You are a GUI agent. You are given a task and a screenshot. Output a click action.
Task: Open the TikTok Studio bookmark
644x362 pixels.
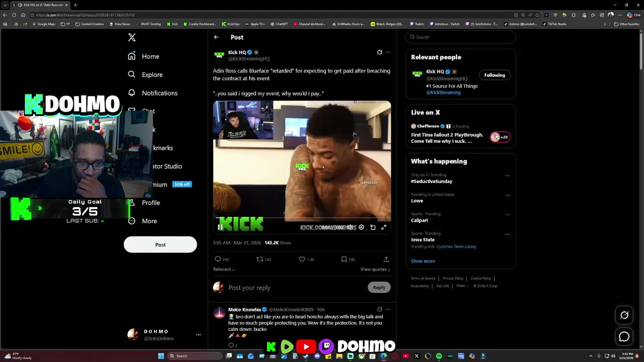(x=554, y=24)
